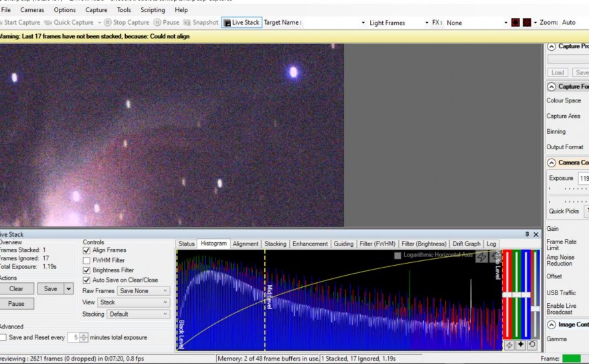Click the Start Capture button
The image size is (589, 364).
[x=19, y=23]
